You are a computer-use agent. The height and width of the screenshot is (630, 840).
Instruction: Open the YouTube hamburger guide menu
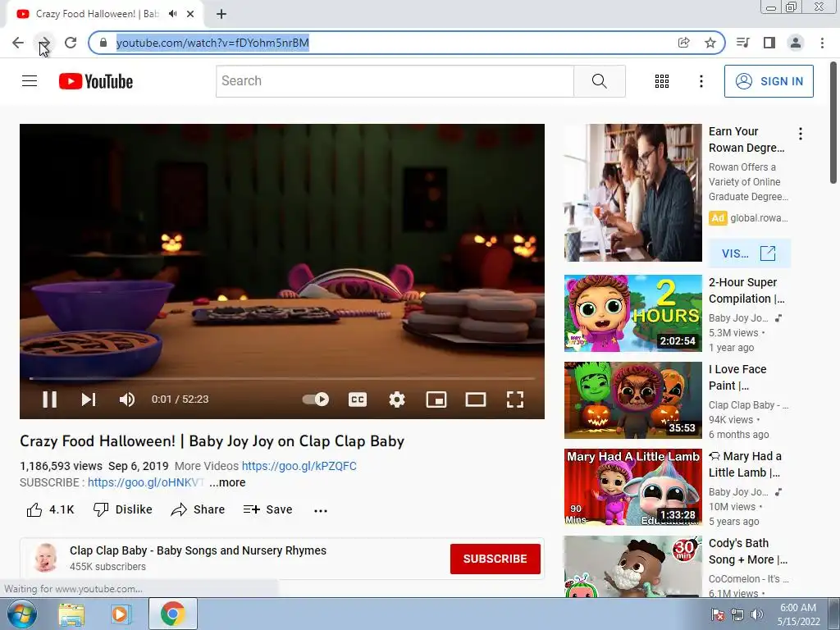coord(30,81)
